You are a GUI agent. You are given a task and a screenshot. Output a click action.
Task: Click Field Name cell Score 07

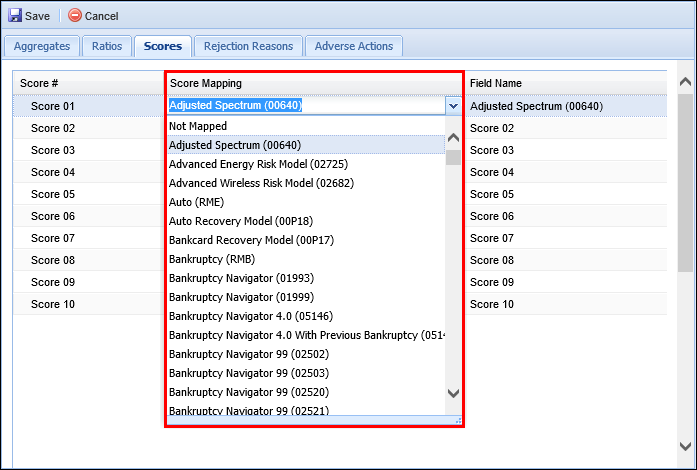pyautogui.click(x=565, y=238)
